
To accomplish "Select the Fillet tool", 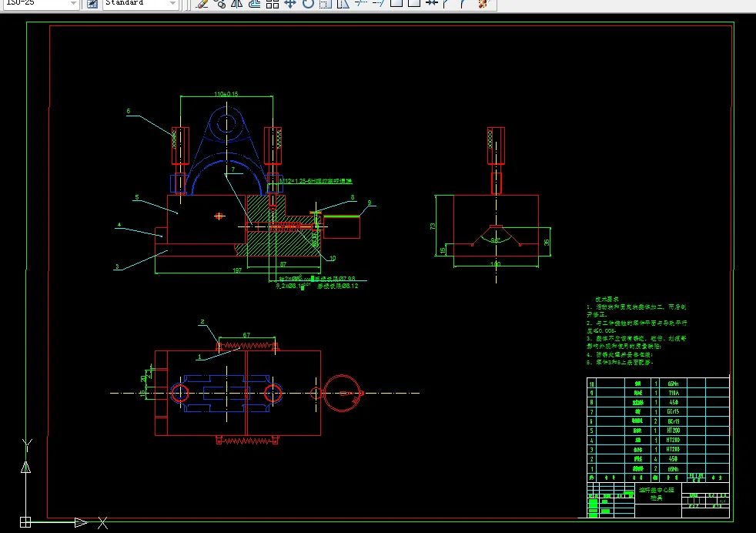I will [x=463, y=4].
